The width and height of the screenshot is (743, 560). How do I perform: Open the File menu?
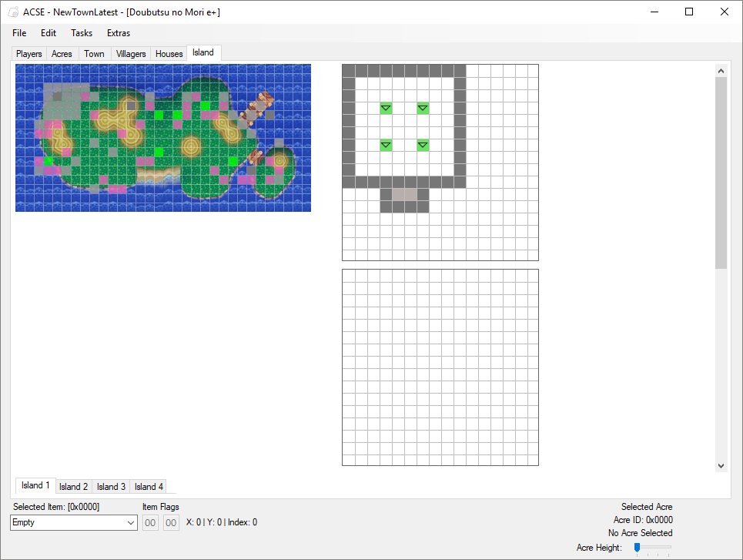click(x=19, y=32)
